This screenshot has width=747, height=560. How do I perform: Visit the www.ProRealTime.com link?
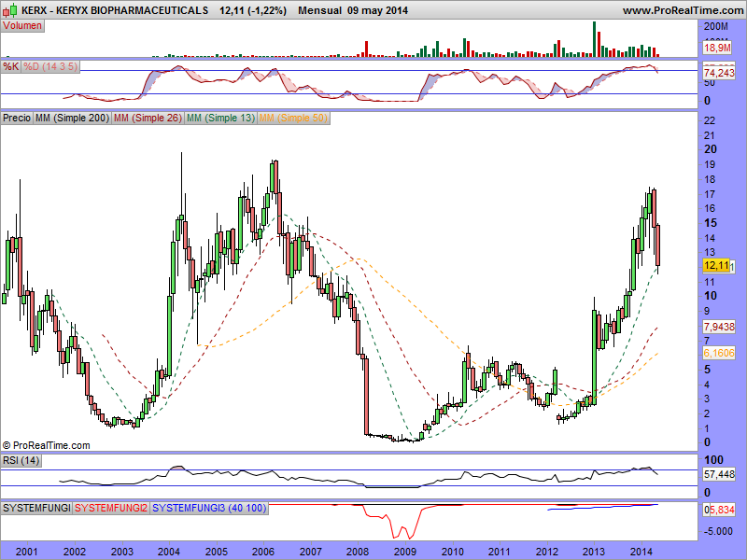tap(684, 10)
